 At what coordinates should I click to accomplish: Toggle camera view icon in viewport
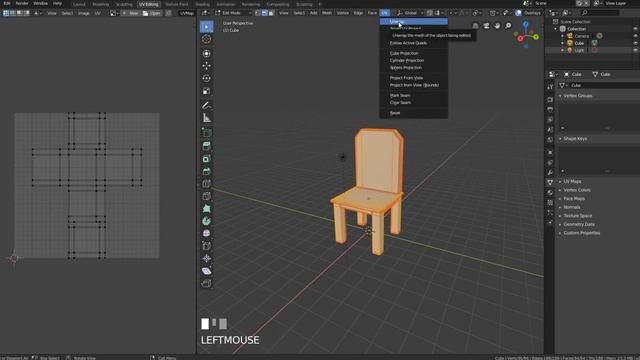pos(487,26)
